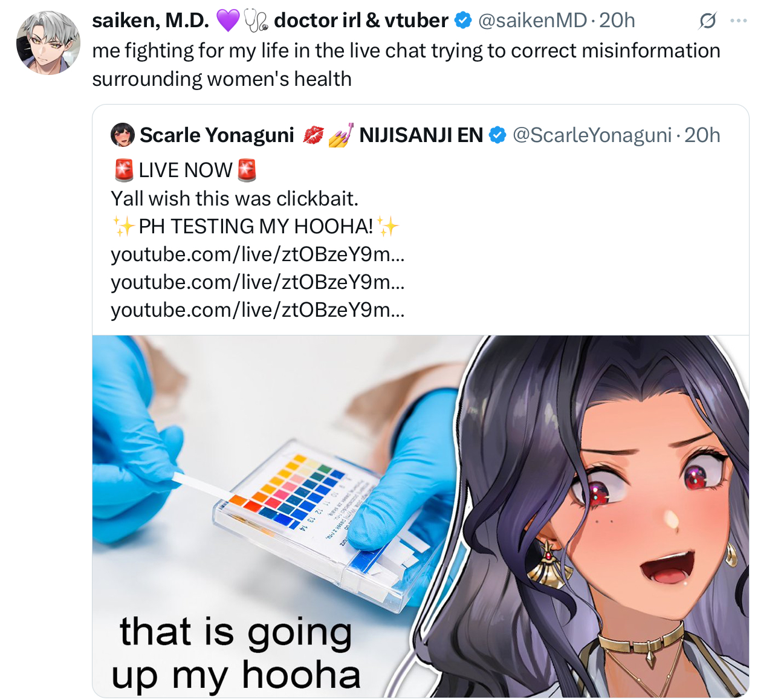The image size is (781, 700).
Task: Click saiken's blue verified badge
Action: click(x=463, y=21)
